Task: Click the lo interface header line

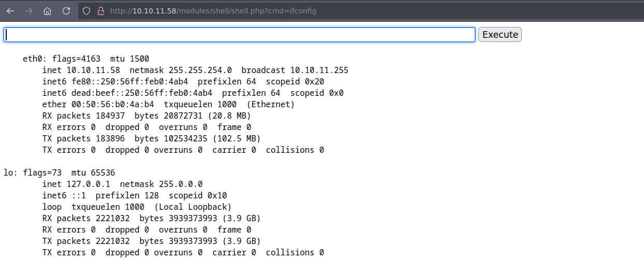Action: coord(59,173)
